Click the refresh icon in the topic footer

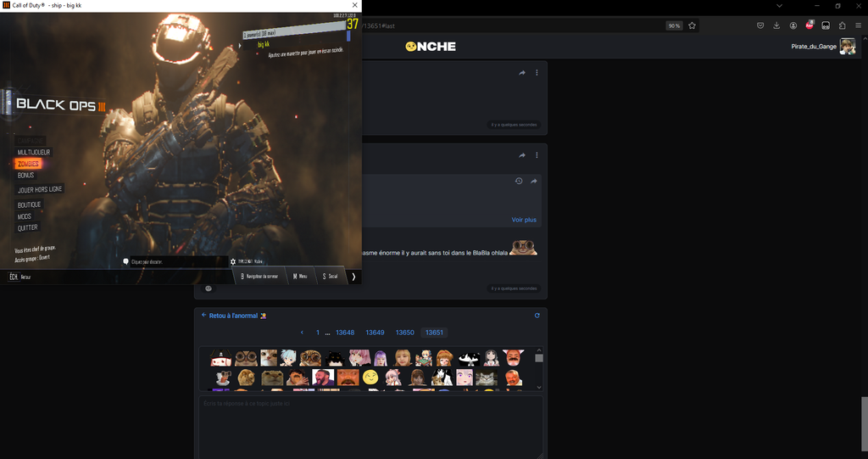[537, 316]
